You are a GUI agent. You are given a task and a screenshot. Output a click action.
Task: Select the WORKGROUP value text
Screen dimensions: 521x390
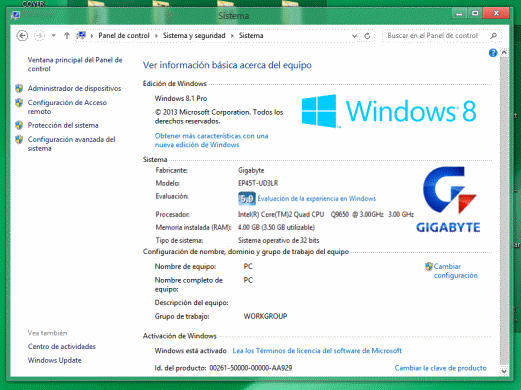(265, 316)
